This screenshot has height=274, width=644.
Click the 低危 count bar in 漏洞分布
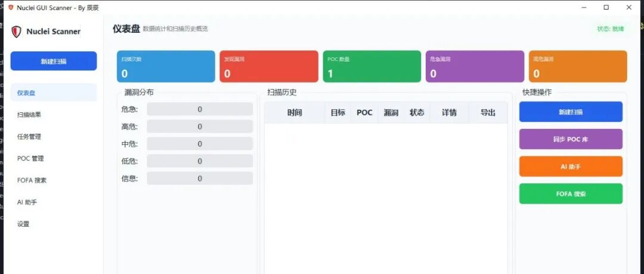point(200,161)
